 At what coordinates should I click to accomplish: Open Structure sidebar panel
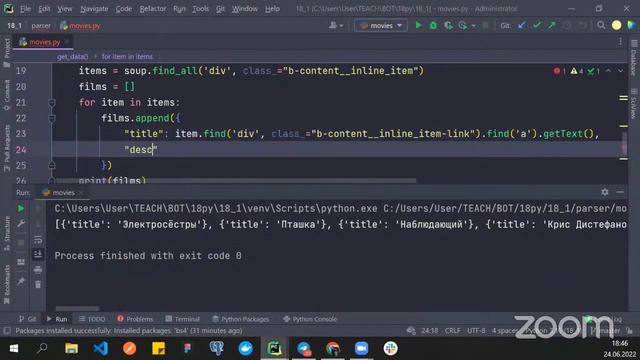[x=7, y=233]
